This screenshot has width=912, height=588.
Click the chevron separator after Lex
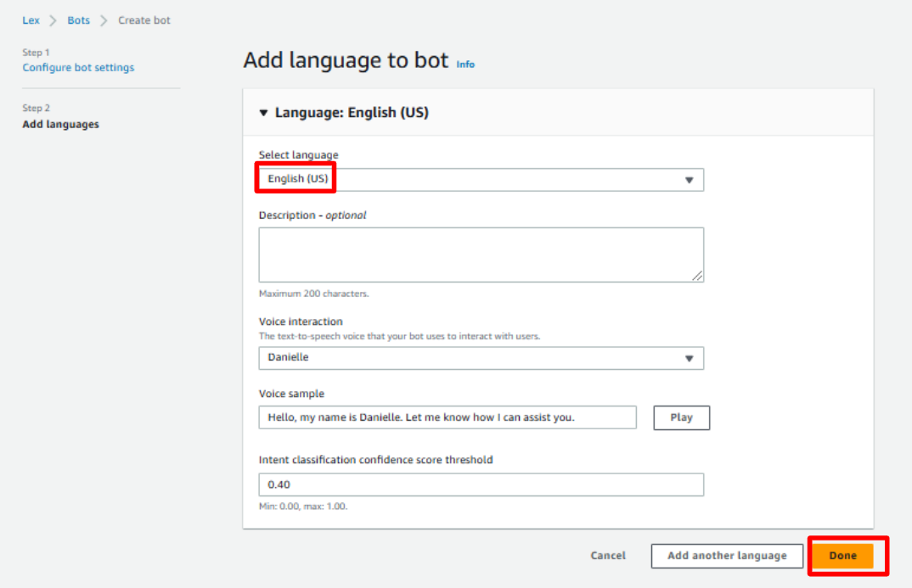53,21
